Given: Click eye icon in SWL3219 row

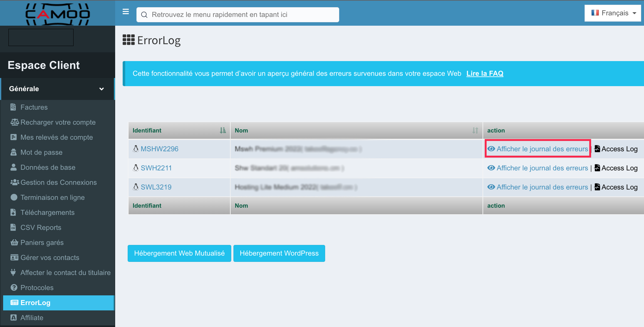Looking at the screenshot, I should (x=491, y=187).
